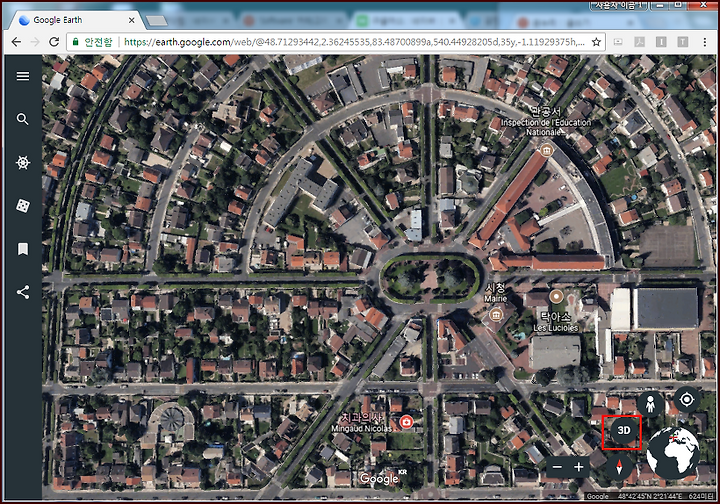
Task: Click the Inspection de l'Education Nationale marker
Action: coord(546,150)
